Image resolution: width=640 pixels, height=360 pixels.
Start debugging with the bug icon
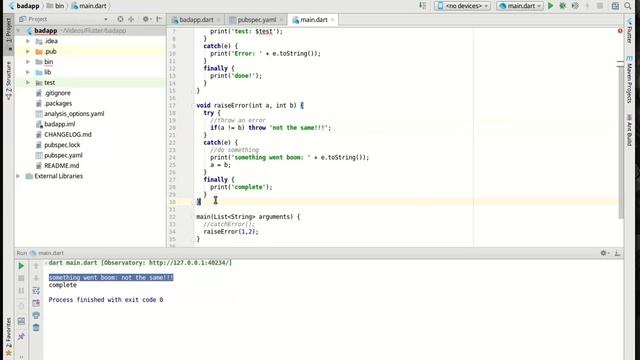point(563,6)
